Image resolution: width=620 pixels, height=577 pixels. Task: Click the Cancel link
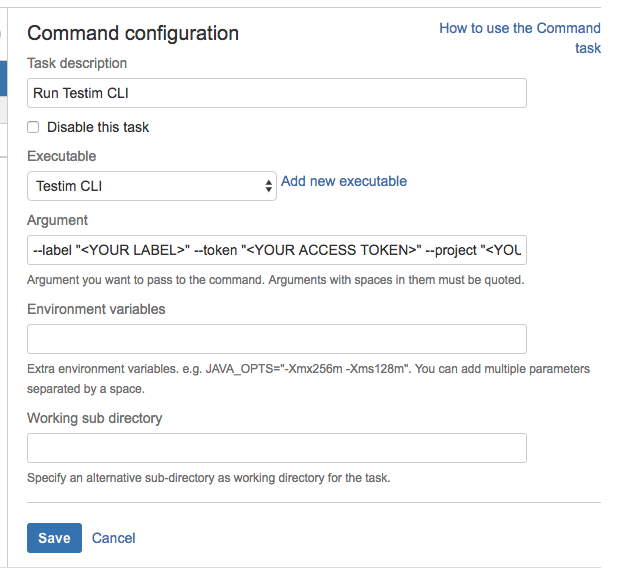[x=114, y=538]
